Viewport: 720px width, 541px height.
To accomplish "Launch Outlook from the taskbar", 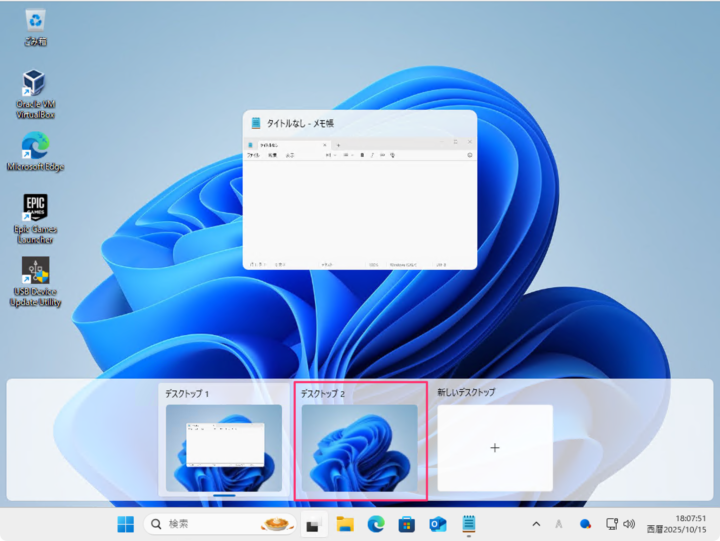I will (437, 524).
